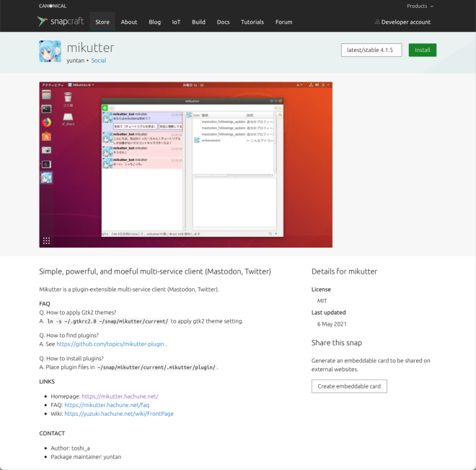Visit the Tutorials page
The image size is (476, 470).
coord(252,22)
